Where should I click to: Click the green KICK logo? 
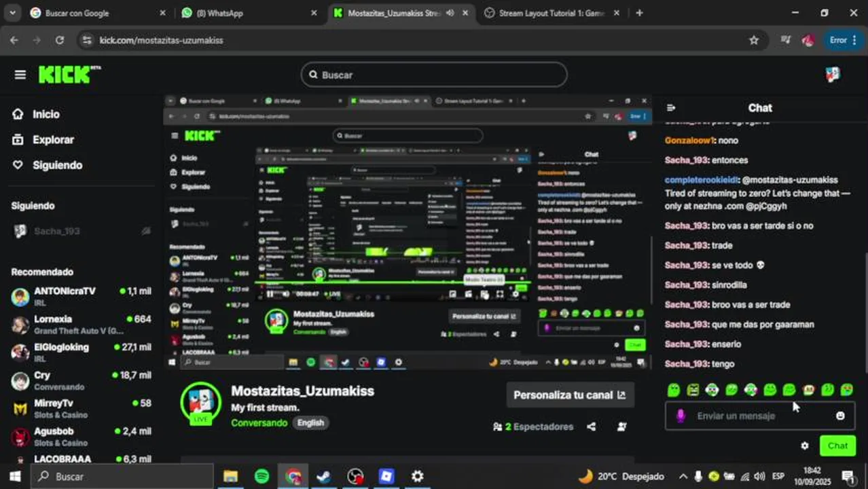(69, 74)
